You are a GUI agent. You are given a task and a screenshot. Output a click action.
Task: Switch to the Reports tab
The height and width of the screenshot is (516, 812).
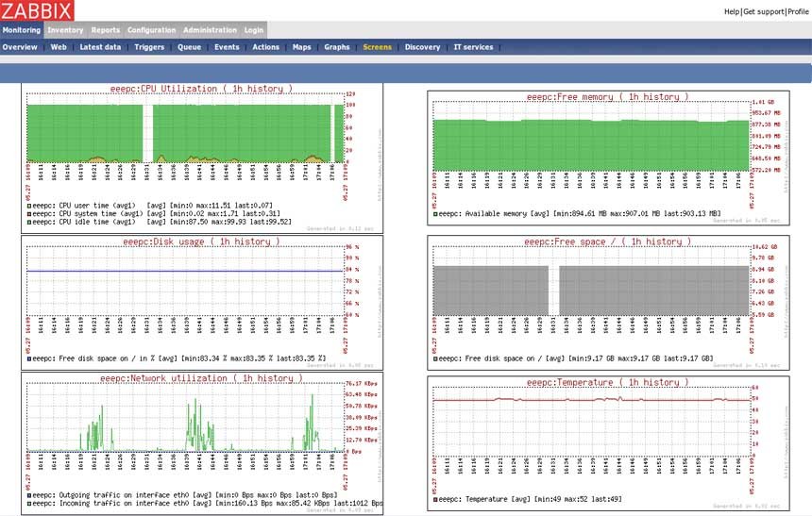coord(105,30)
